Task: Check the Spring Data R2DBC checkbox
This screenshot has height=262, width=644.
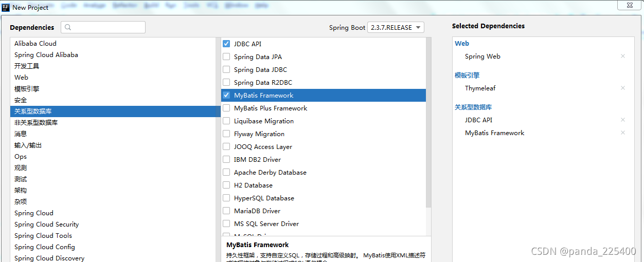Action: coord(226,83)
